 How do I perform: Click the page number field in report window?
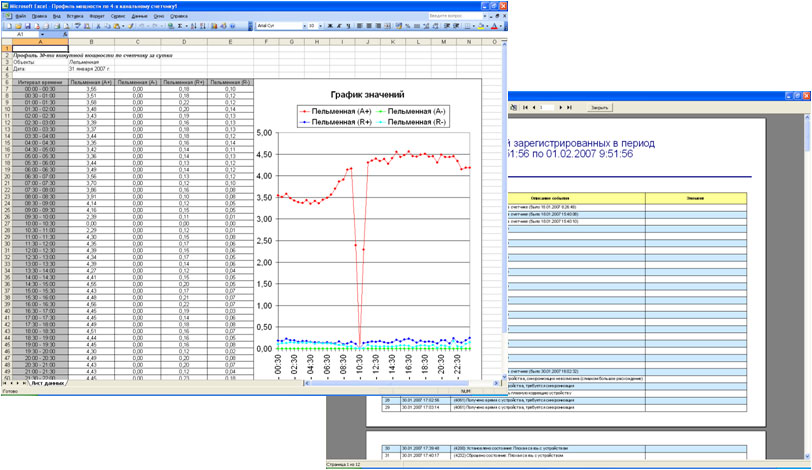(x=547, y=107)
